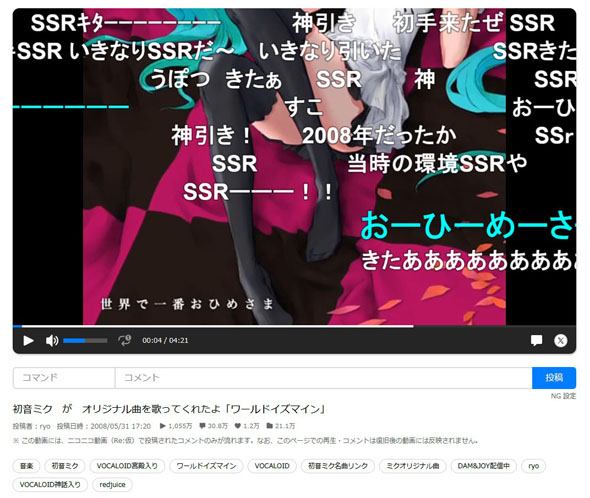Seek on the video progress bar
Image resolution: width=590 pixels, height=498 pixels.
294,326
